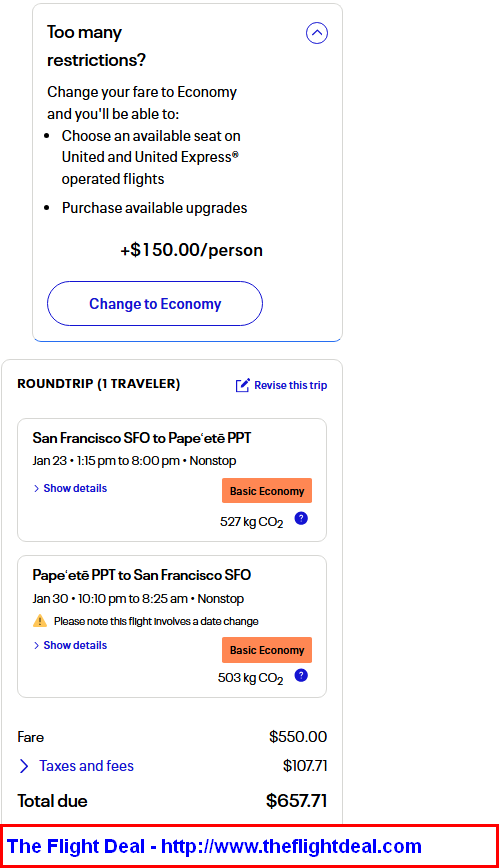Click the Change to Economy button
Screen dimensions: 499x868
click(x=155, y=303)
